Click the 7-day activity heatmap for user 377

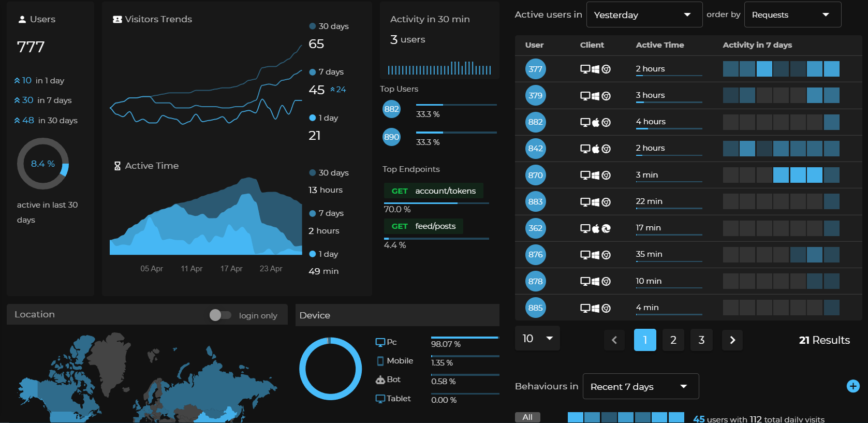point(781,69)
